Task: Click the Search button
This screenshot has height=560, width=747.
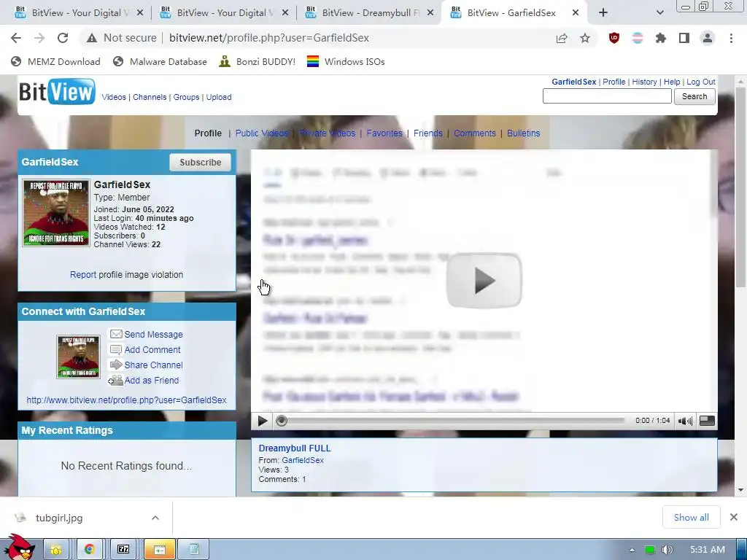Action: click(x=694, y=96)
